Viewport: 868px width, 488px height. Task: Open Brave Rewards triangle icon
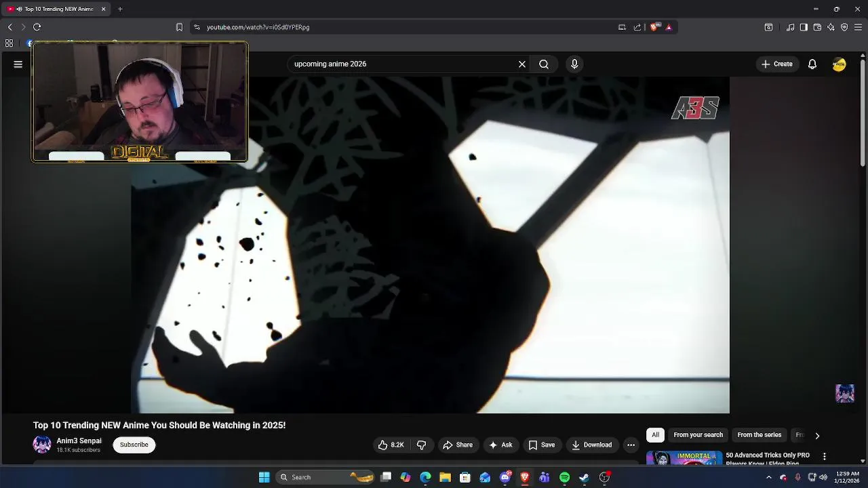click(x=669, y=27)
